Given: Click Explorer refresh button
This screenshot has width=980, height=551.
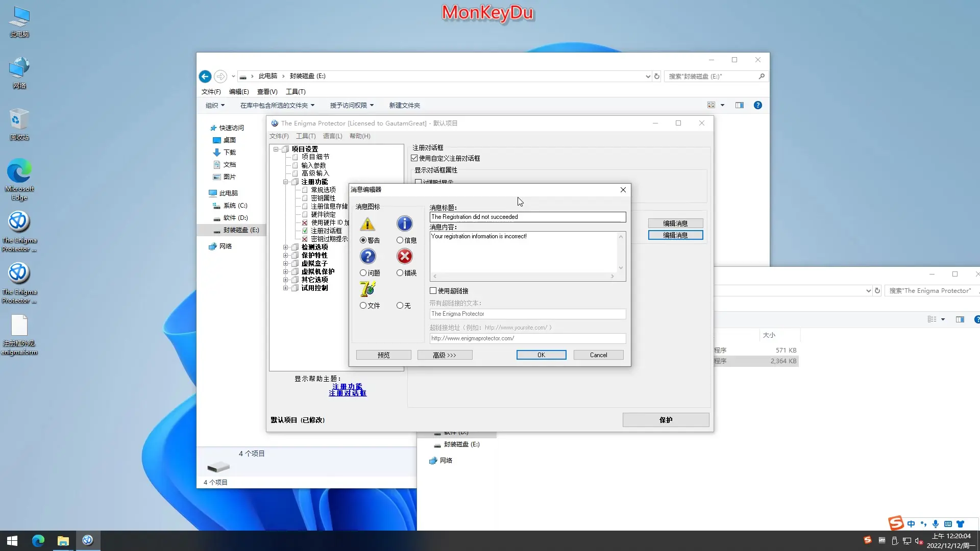Looking at the screenshot, I should point(657,77).
